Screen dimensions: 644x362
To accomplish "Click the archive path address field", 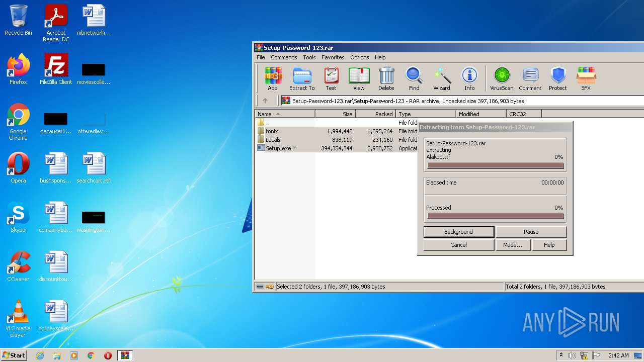I will coord(462,101).
